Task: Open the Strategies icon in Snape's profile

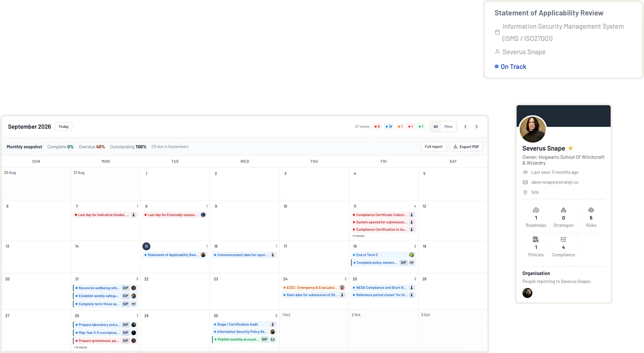Action: tap(563, 210)
